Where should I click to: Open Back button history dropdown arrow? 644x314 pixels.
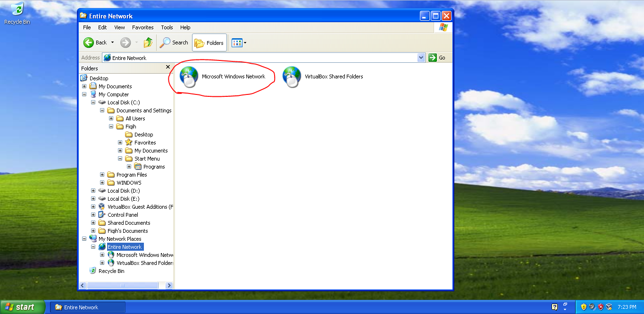point(113,43)
